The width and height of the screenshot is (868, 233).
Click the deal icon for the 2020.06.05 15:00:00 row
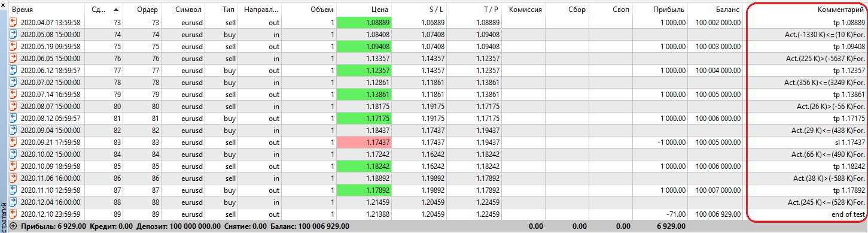14,58
